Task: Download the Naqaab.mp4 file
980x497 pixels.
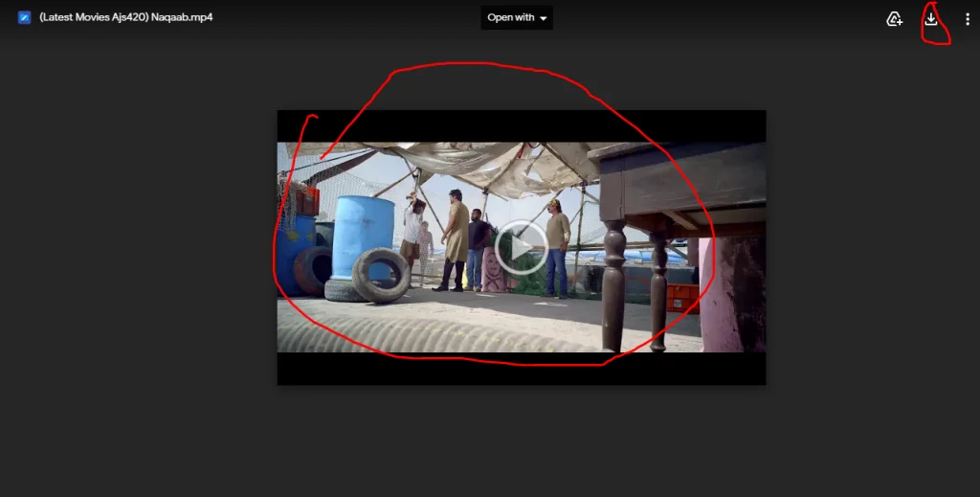Action: pyautogui.click(x=930, y=19)
